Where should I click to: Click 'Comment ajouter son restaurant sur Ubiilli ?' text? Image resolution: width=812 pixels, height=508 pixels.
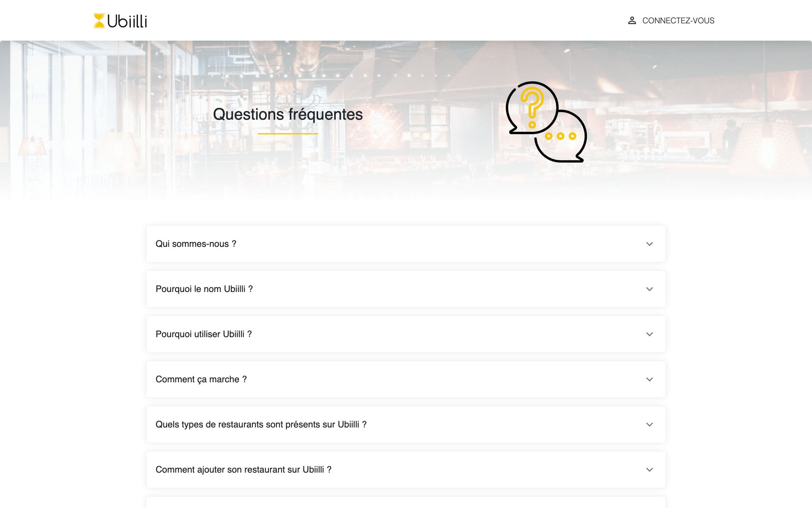(244, 470)
